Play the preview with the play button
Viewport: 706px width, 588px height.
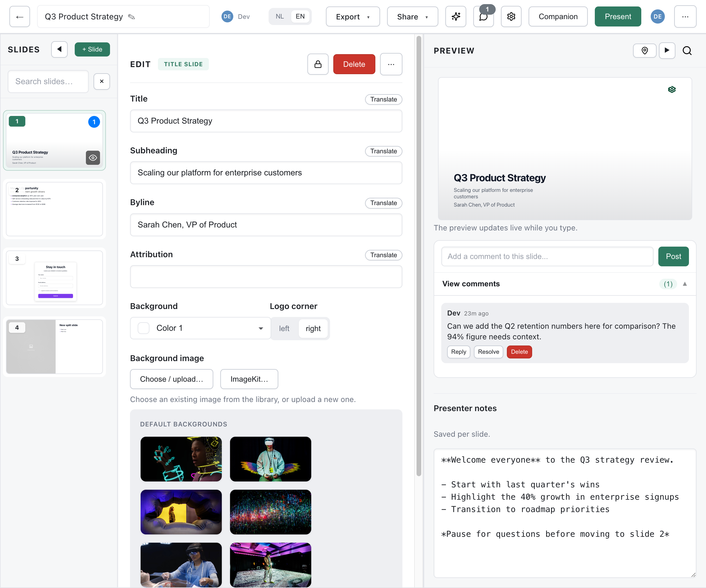click(x=667, y=51)
